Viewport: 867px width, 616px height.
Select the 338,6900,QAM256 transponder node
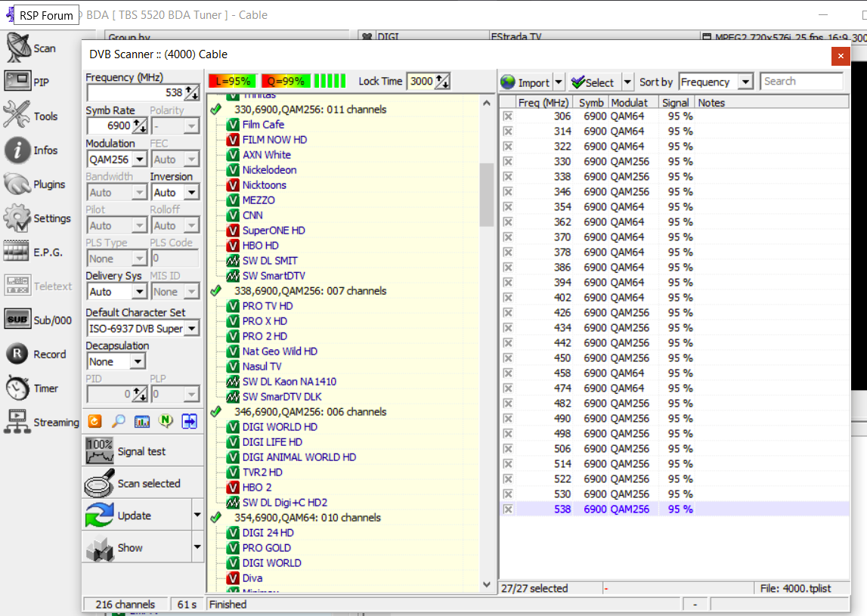310,291
